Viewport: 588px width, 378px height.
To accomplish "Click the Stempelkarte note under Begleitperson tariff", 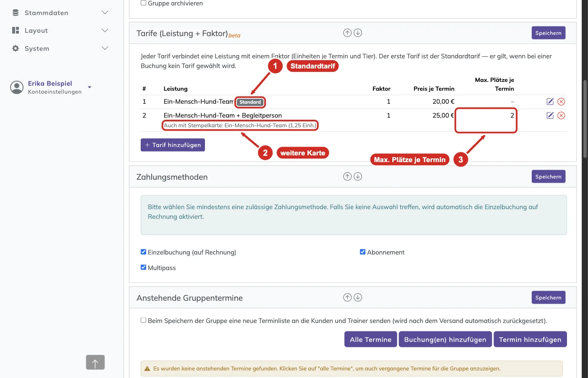I will coord(240,125).
